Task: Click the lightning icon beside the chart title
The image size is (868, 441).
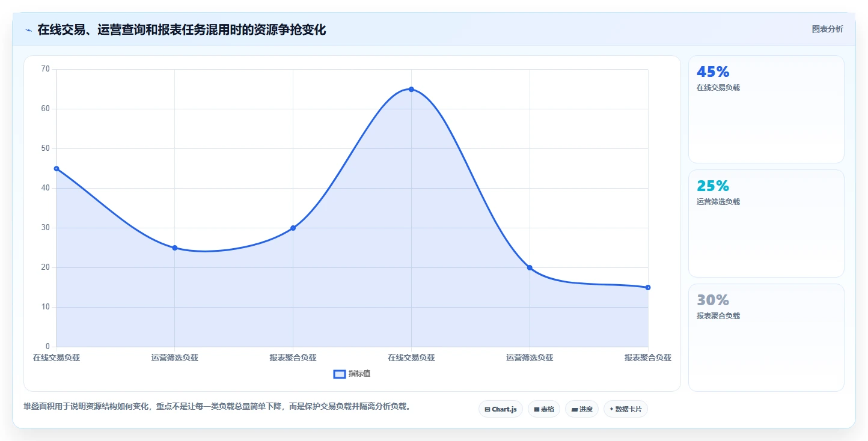Action: tap(28, 30)
